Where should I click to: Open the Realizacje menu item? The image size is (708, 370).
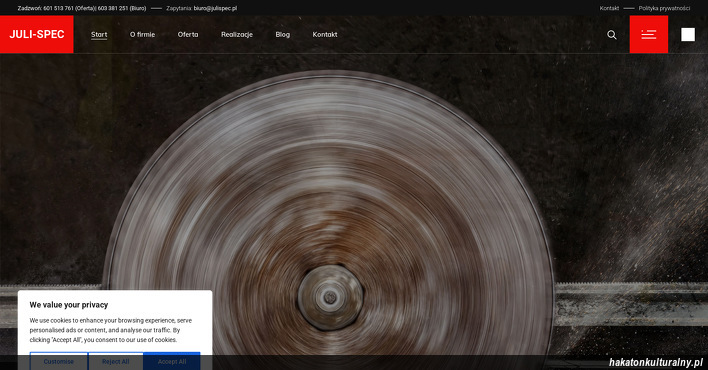point(237,34)
